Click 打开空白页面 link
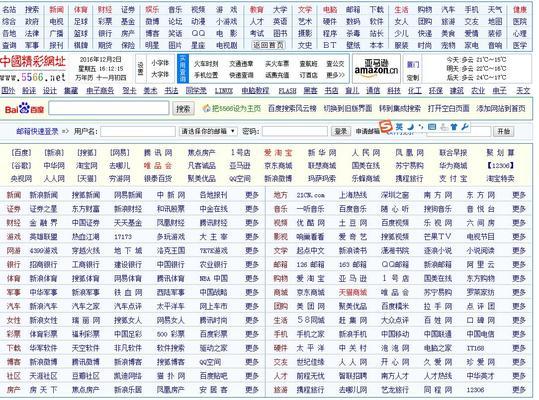The height and width of the screenshot is (400, 539). pyautogui.click(x=448, y=109)
